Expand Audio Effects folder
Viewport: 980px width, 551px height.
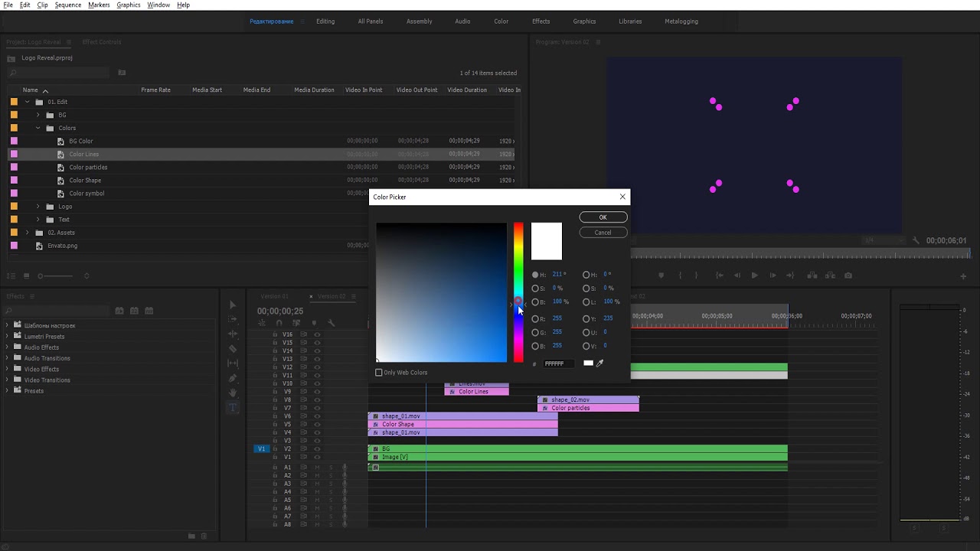[8, 347]
